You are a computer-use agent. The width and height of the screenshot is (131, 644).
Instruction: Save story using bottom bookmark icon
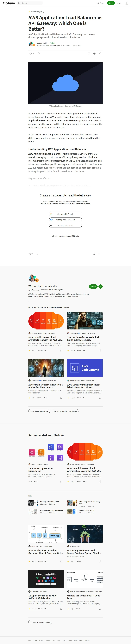94,254
